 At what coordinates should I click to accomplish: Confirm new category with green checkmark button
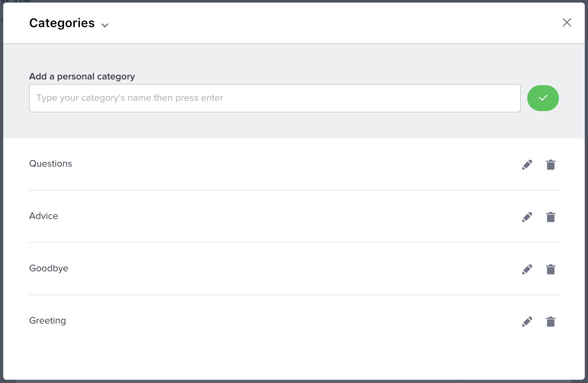543,98
